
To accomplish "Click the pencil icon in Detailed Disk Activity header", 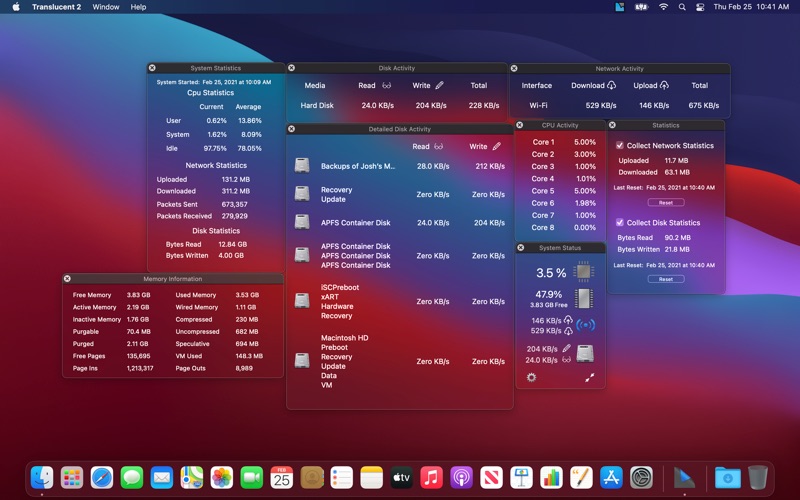I will click(496, 146).
